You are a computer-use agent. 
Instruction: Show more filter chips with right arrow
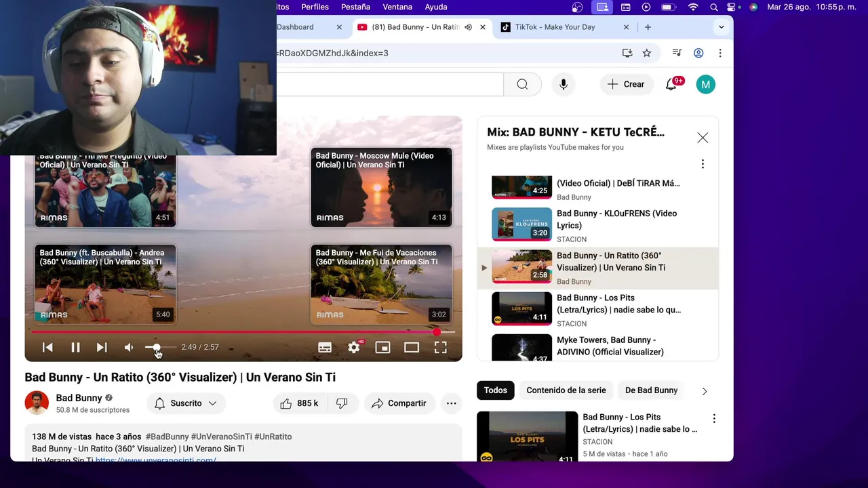coord(704,391)
